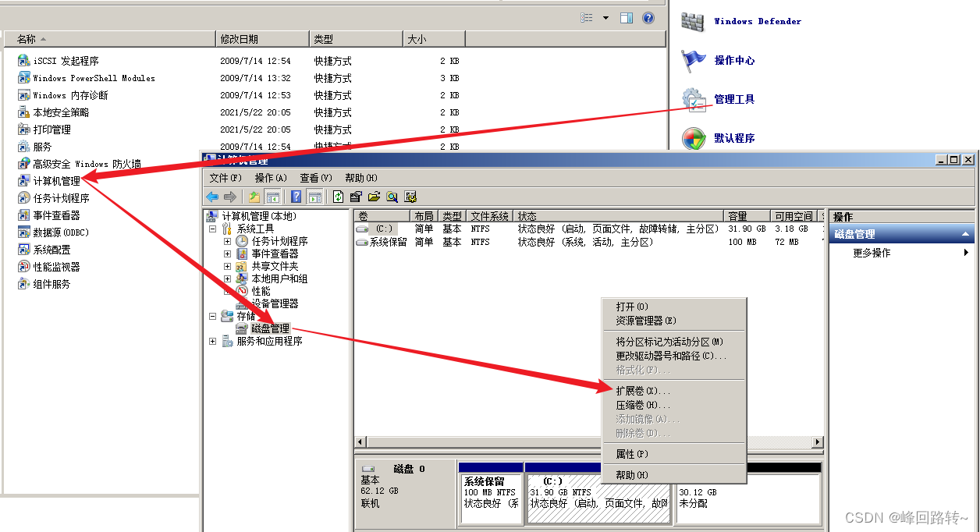Sort file list by 修改日期 column header
This screenshot has height=532, width=980.
262,39
